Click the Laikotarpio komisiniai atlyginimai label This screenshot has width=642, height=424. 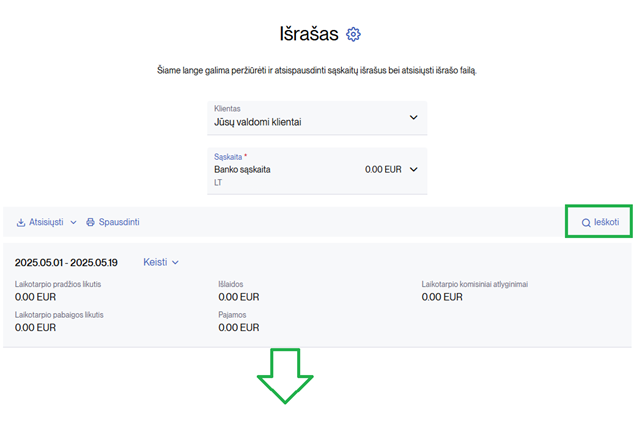coord(475,284)
